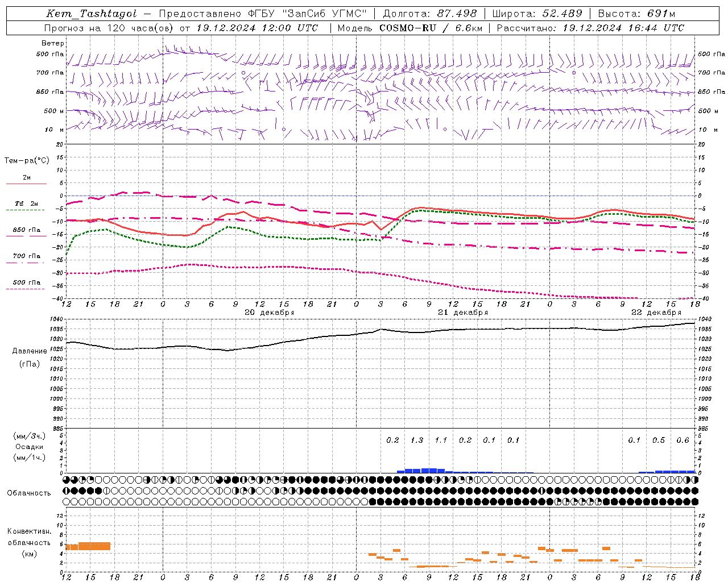Click the '1.1' precipitation amount value
728x582 pixels.
click(441, 440)
